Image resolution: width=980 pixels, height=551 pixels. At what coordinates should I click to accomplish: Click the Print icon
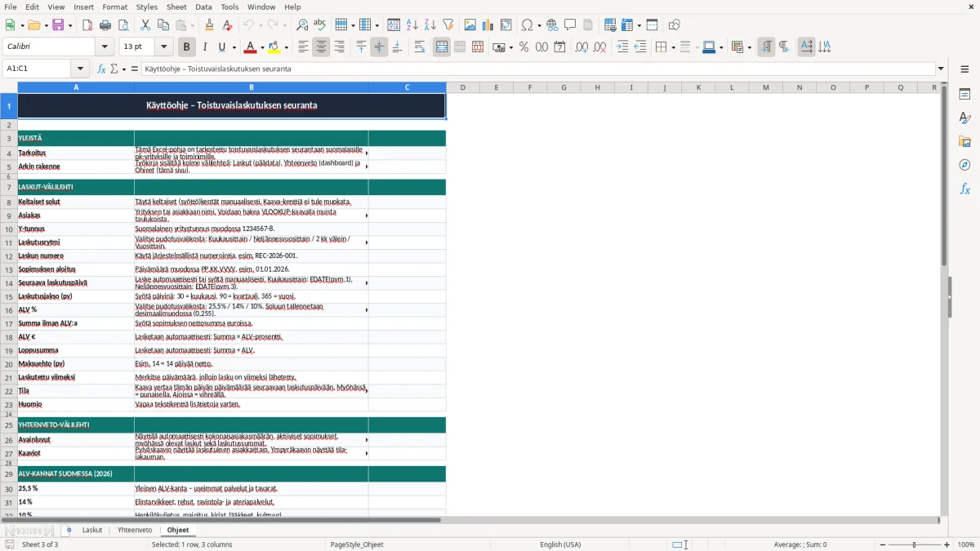pos(105,25)
